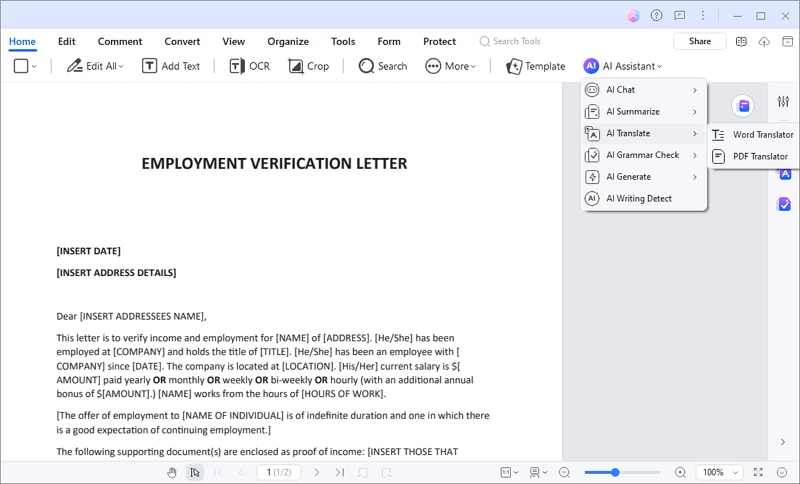This screenshot has width=800, height=484.
Task: Open the 1:1 page fit dropdown
Action: pos(509,473)
